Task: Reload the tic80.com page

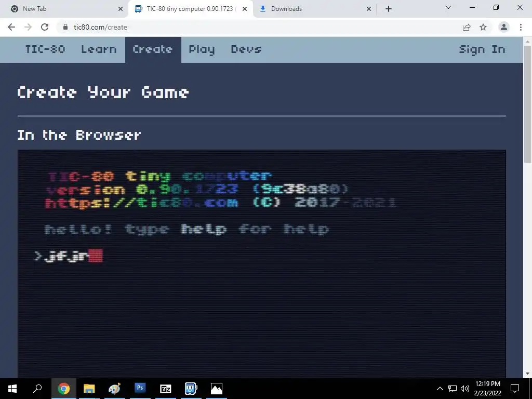Action: 45,27
